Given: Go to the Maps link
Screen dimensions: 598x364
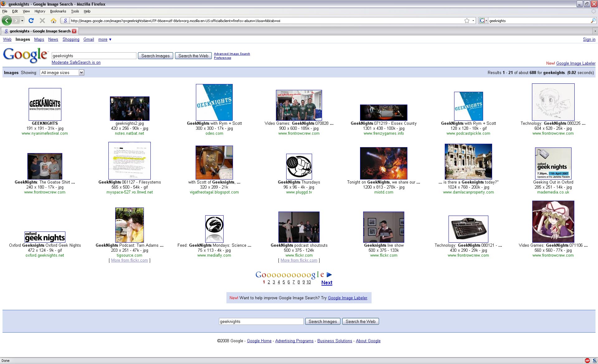Looking at the screenshot, I should [39, 40].
